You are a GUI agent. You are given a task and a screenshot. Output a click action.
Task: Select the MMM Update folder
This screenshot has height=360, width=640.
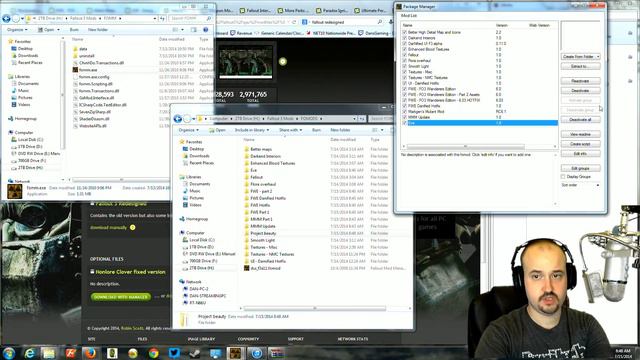tap(262, 226)
